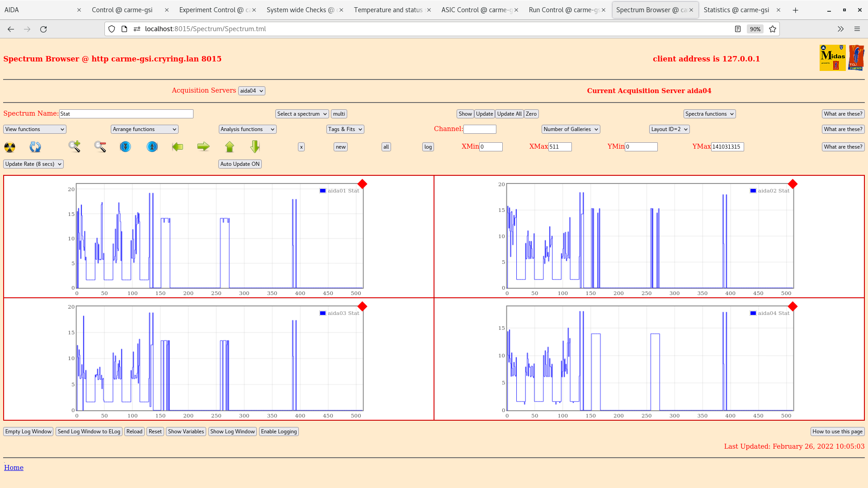Image resolution: width=868 pixels, height=488 pixels.
Task: Click How to use this page button
Action: (x=837, y=432)
